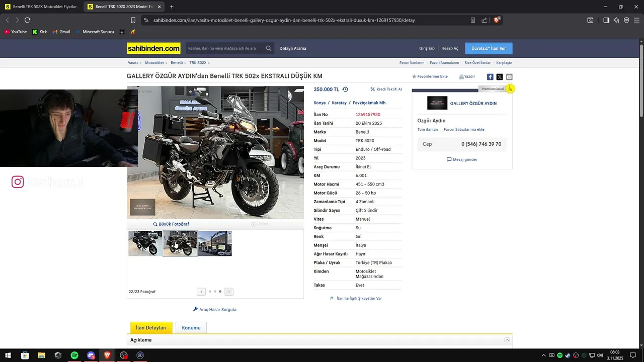Open Detaylı Arama link
The image size is (644, 362).
293,48
